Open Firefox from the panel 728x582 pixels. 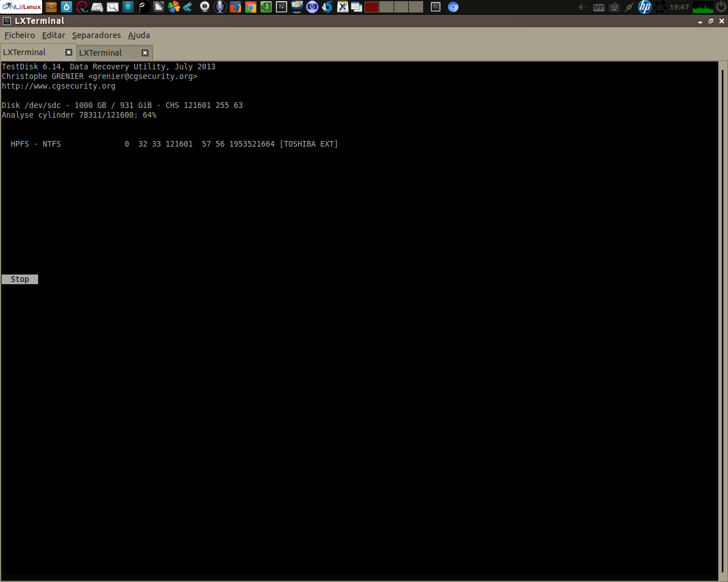click(x=235, y=7)
